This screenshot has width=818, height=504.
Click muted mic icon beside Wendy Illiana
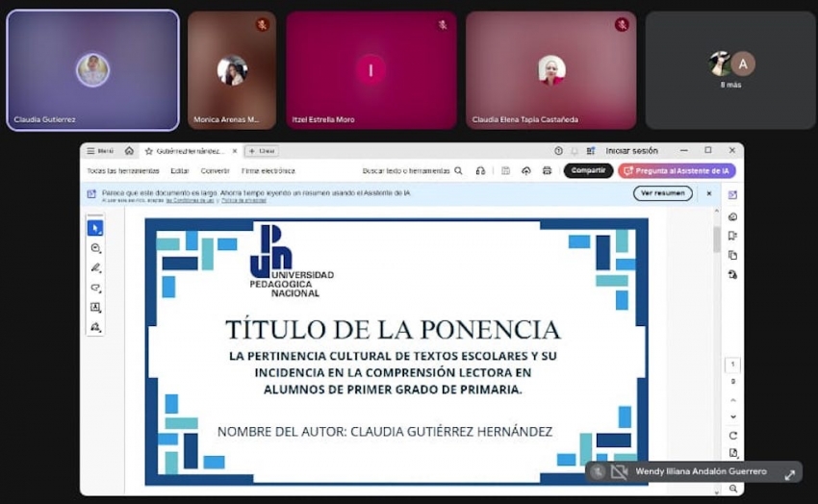(x=598, y=472)
